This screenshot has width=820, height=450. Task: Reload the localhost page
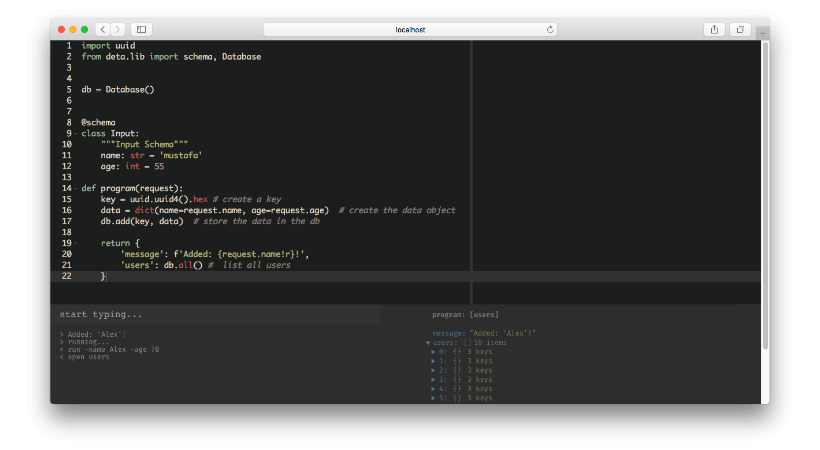tap(550, 29)
